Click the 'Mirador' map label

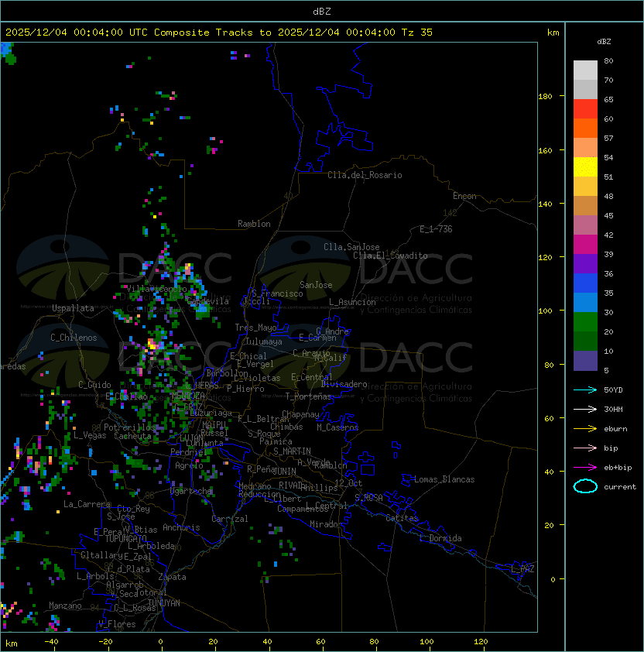click(326, 524)
